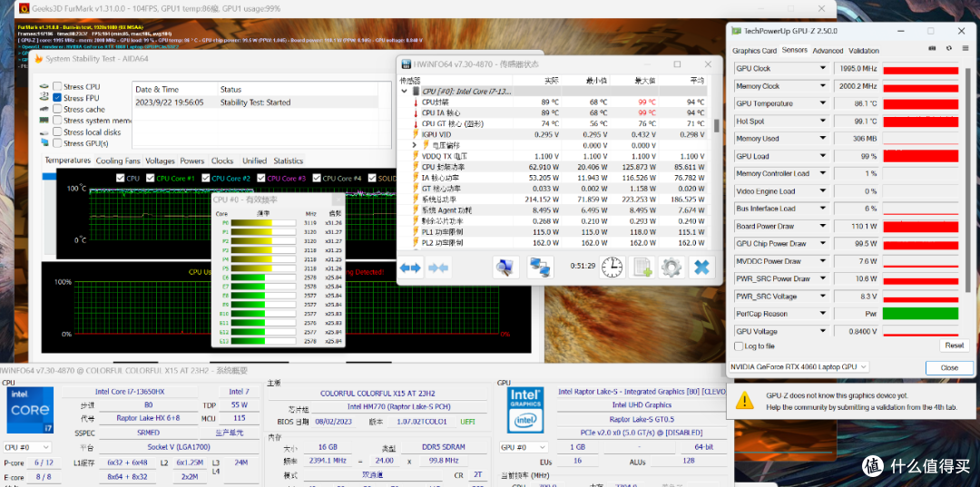The width and height of the screenshot is (980, 487).
Task: Open the Statistics tab in AIDA64
Action: 289,161
